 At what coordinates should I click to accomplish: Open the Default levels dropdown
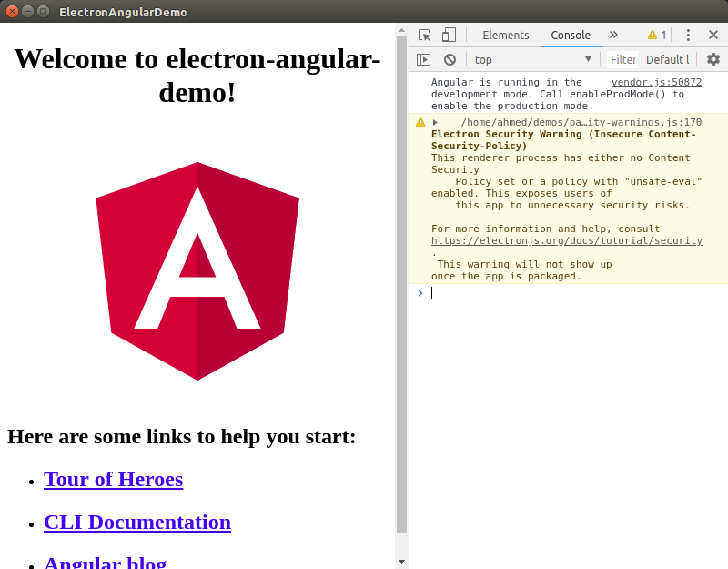coord(667,60)
